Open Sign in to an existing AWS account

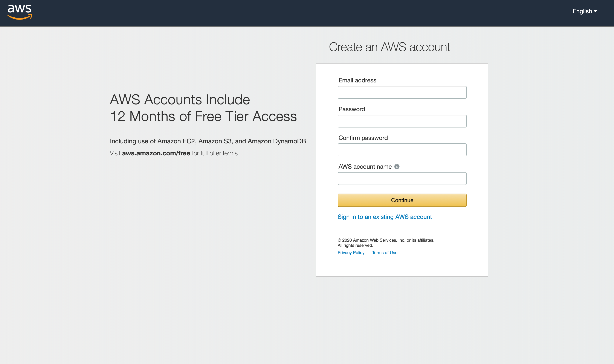[385, 217]
